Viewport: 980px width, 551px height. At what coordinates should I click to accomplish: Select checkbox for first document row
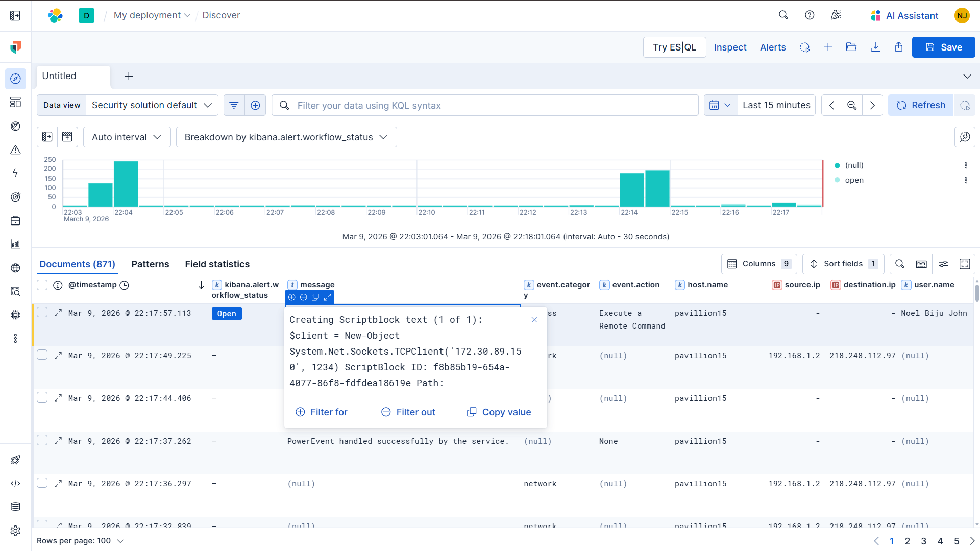click(x=42, y=312)
